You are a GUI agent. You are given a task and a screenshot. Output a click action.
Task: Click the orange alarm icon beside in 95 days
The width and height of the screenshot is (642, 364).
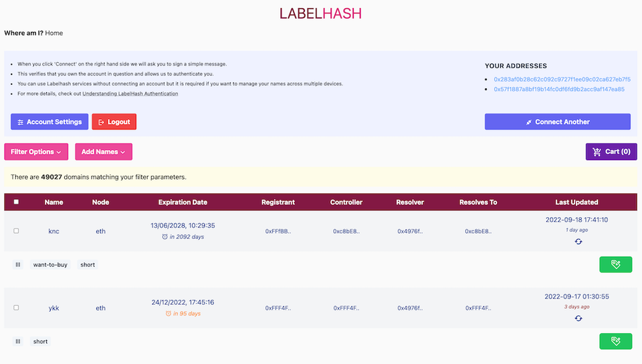[168, 314]
